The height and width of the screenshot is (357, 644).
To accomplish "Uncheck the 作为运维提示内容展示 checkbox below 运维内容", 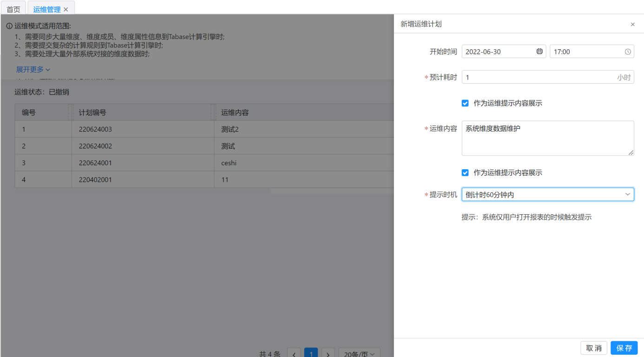I will click(x=465, y=173).
